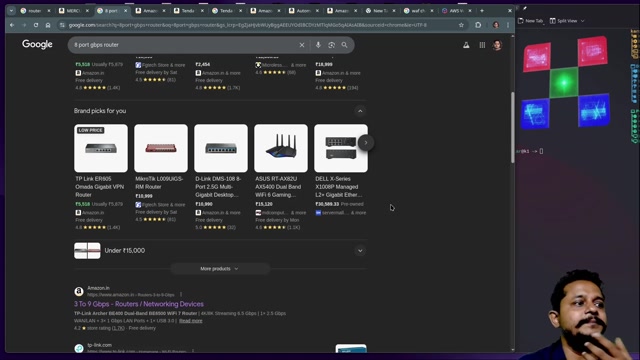The width and height of the screenshot is (640, 360).
Task: Open more options for the Amazon.in result
Action: coord(181,294)
